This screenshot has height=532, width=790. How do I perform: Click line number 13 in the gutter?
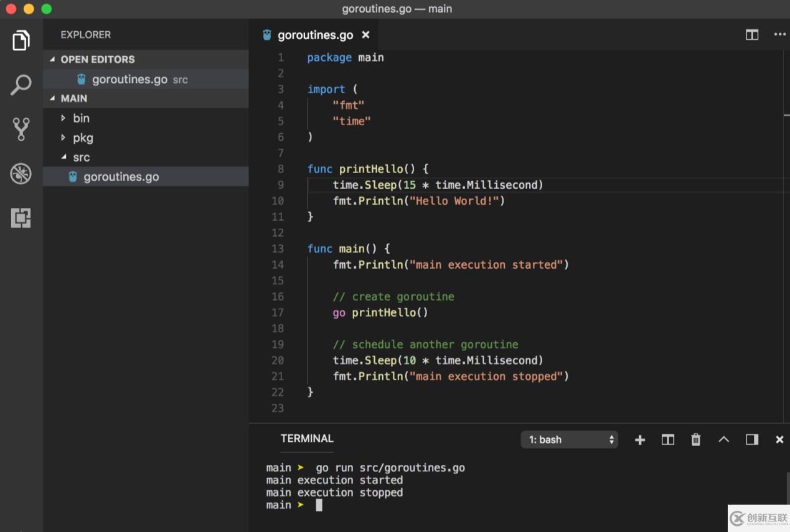point(278,248)
